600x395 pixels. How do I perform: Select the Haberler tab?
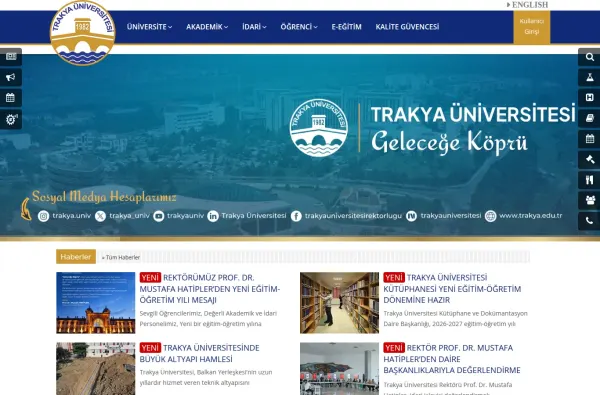tap(76, 257)
